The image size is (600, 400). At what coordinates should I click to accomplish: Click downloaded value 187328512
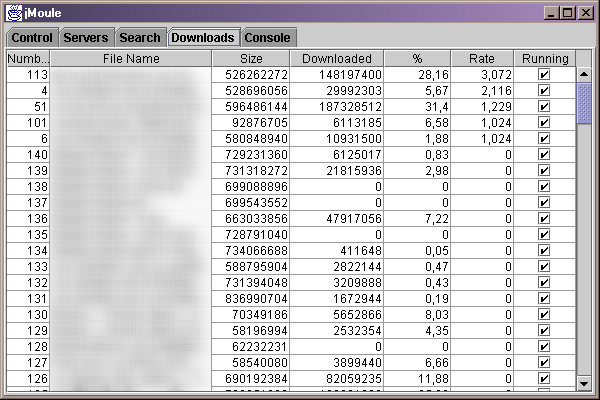coord(337,107)
